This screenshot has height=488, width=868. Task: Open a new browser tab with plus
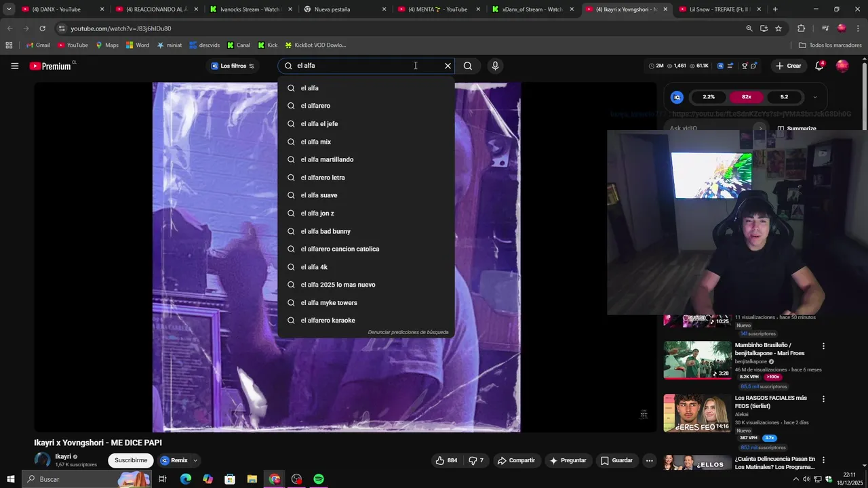pyautogui.click(x=775, y=9)
